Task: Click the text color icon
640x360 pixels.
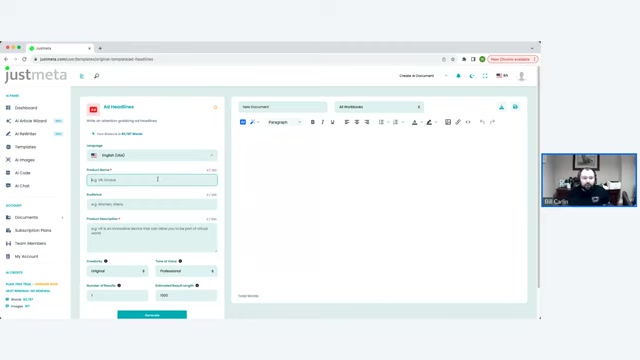Action: pos(414,122)
